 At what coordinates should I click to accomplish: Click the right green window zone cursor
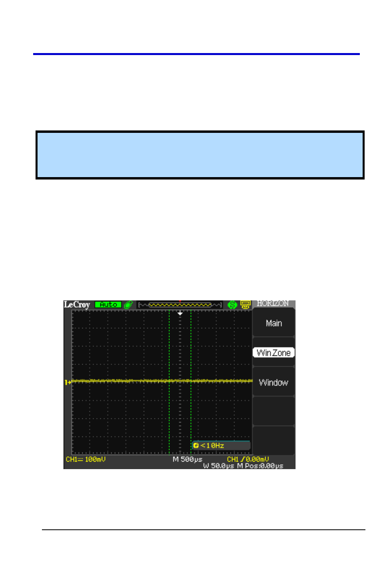pos(191,382)
